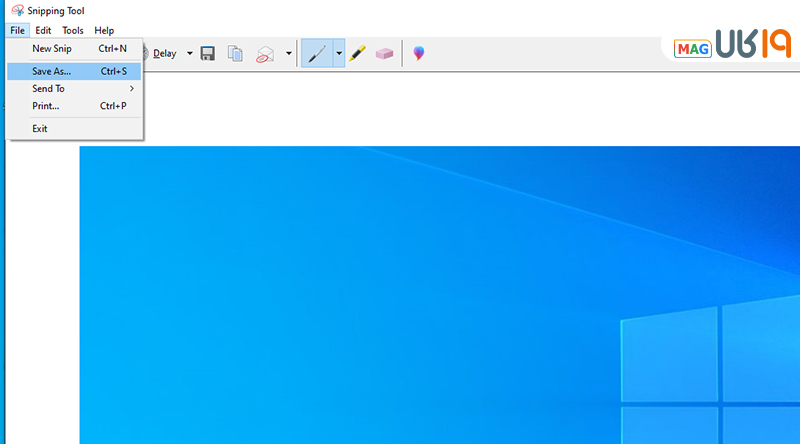Open the Tools menu
800x444 pixels.
[73, 31]
